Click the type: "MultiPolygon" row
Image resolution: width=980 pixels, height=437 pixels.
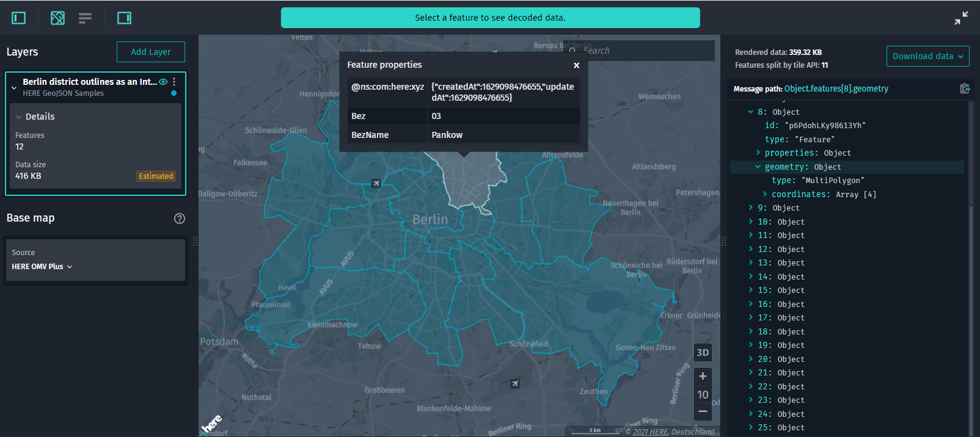818,180
